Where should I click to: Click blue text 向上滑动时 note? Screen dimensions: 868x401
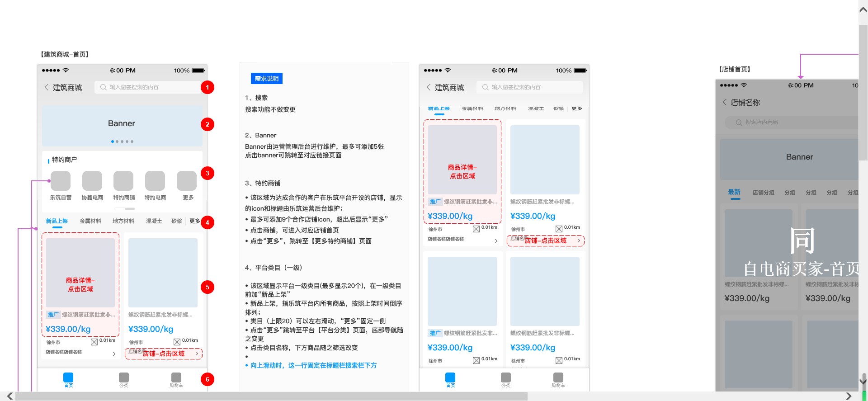313,365
